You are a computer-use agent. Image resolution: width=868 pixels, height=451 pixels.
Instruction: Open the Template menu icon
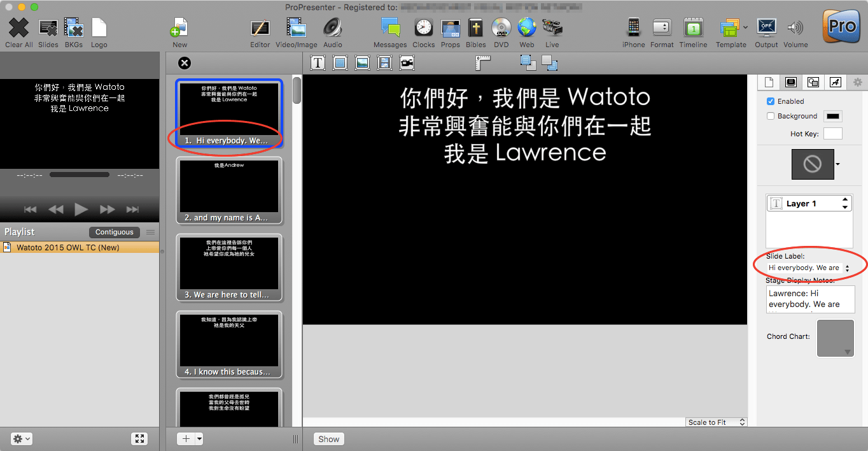(729, 28)
